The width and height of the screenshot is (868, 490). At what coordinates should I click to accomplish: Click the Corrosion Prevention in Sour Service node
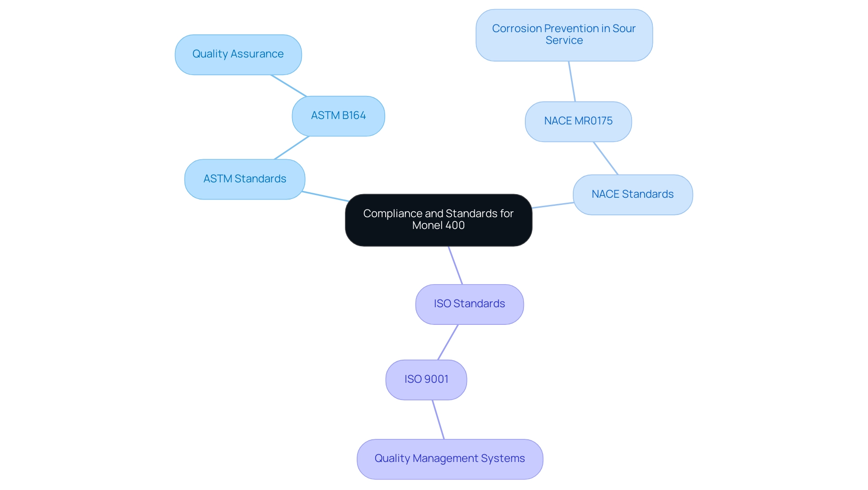point(566,35)
